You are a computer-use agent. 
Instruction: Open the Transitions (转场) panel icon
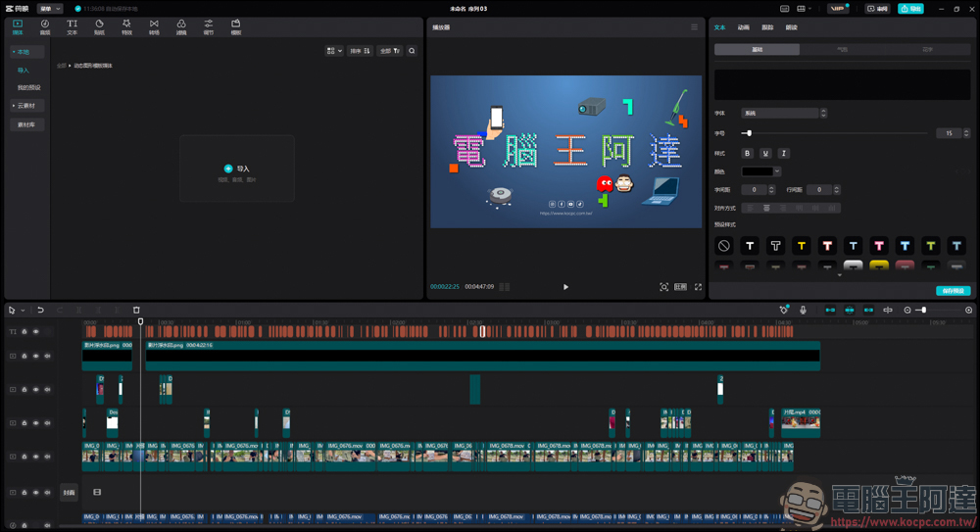coord(154,26)
